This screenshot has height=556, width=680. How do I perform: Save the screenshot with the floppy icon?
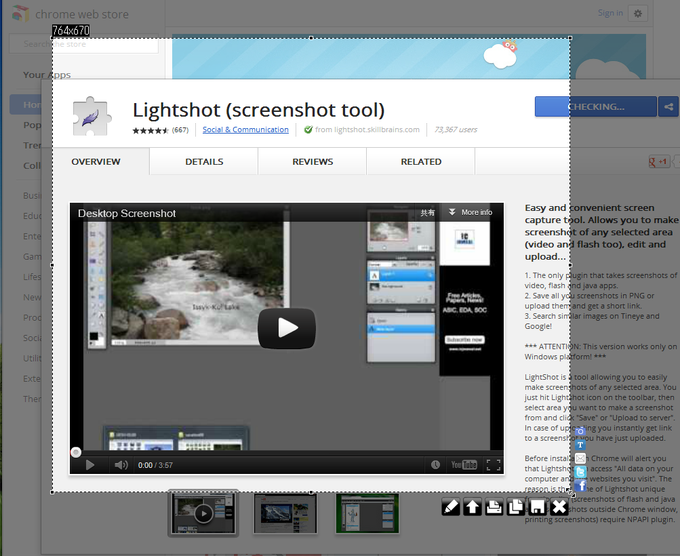(537, 507)
